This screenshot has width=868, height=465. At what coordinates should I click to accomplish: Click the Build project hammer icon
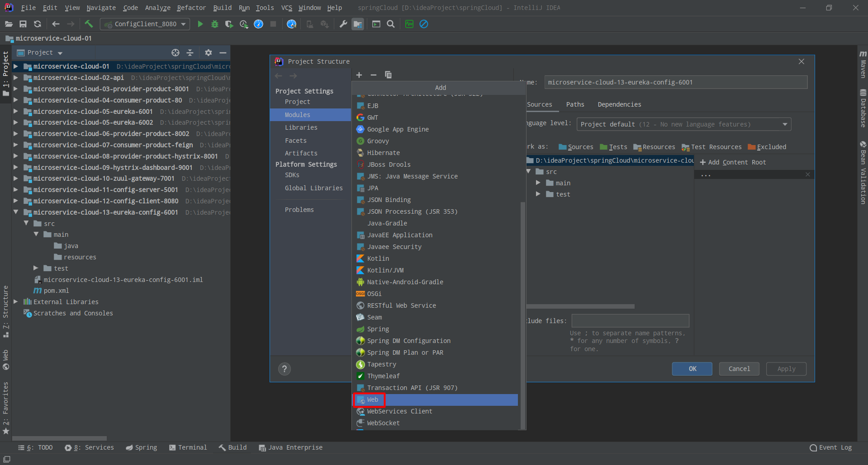click(x=89, y=24)
